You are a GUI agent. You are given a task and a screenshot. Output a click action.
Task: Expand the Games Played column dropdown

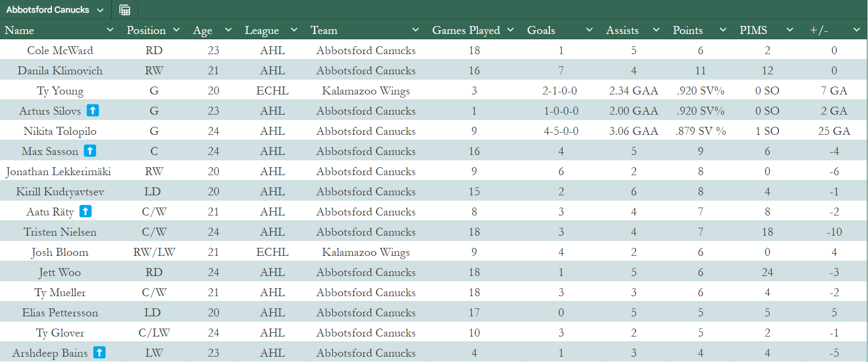[511, 30]
